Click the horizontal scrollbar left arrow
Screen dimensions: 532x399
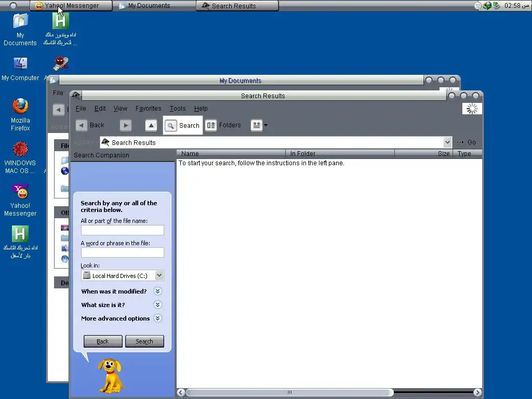181,393
